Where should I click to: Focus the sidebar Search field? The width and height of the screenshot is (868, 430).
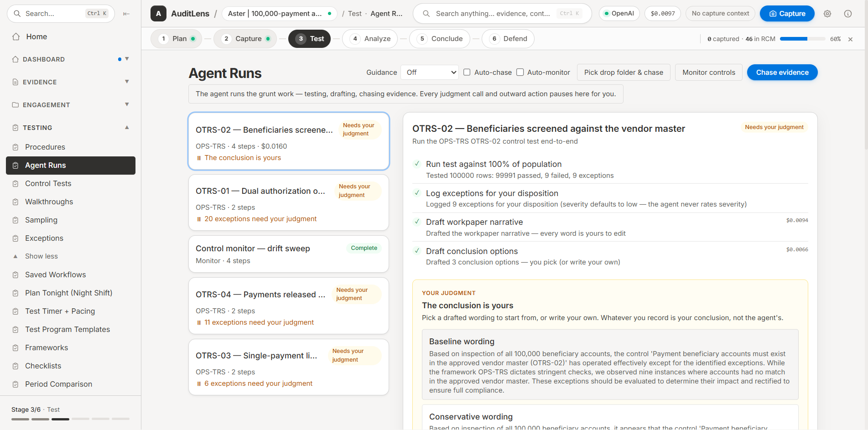(61, 14)
